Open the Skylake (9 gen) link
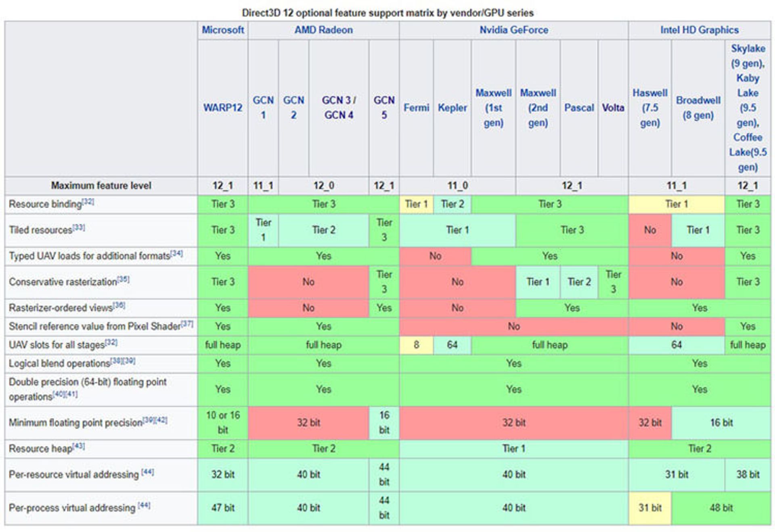 coord(748,49)
